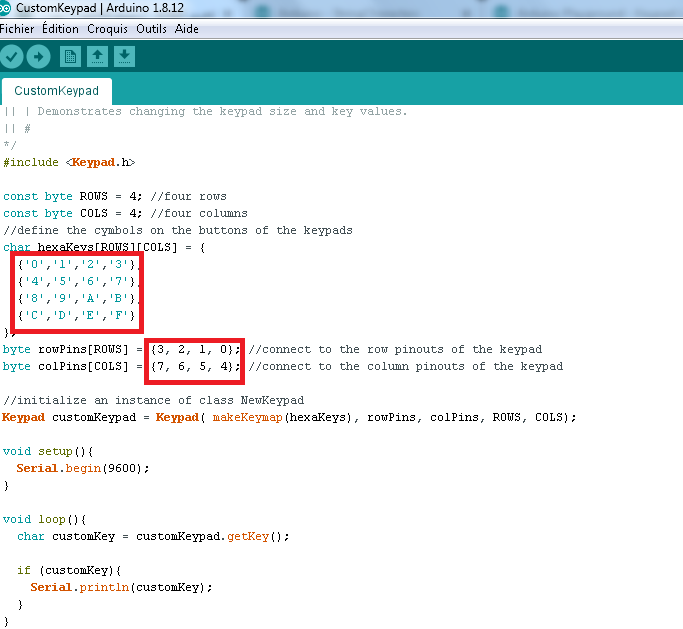Click inside the rowPins array values

195,349
